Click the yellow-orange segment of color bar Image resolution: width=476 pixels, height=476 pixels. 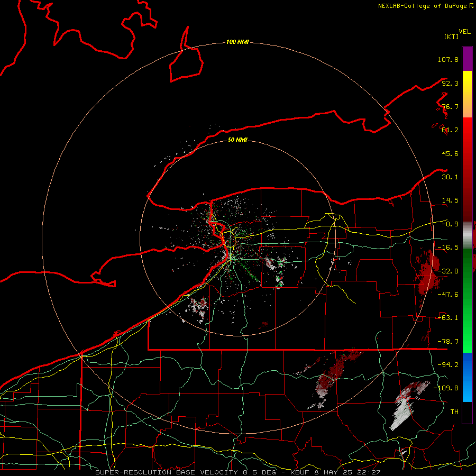467,94
